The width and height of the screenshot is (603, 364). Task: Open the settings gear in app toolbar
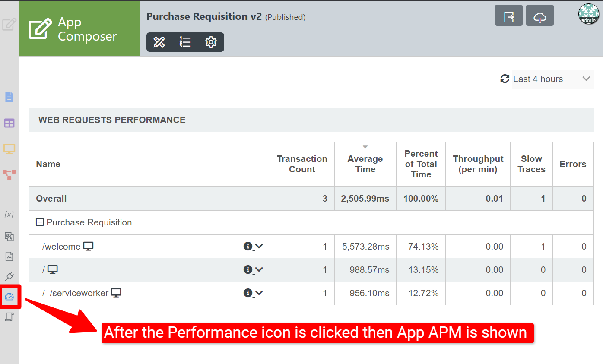[211, 42]
